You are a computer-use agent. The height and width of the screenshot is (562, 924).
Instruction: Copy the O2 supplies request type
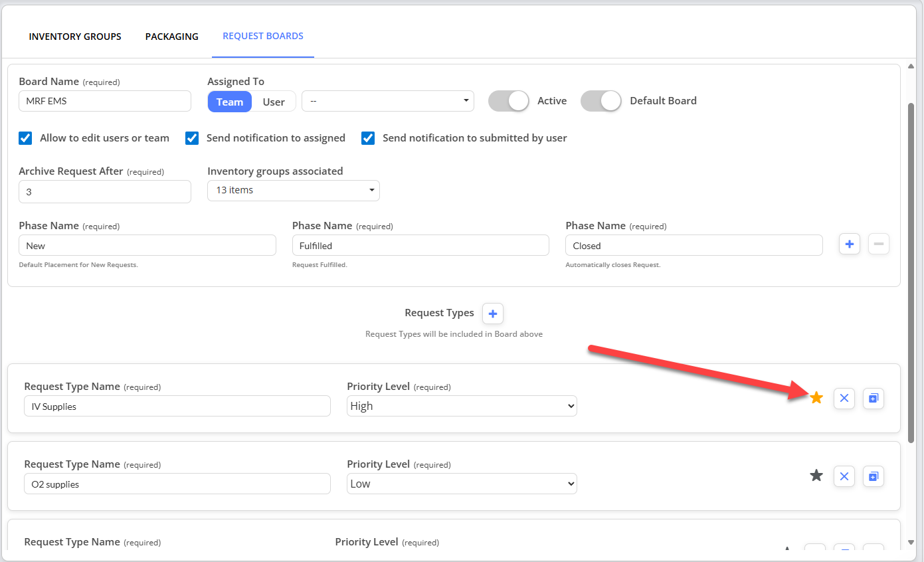(x=874, y=476)
